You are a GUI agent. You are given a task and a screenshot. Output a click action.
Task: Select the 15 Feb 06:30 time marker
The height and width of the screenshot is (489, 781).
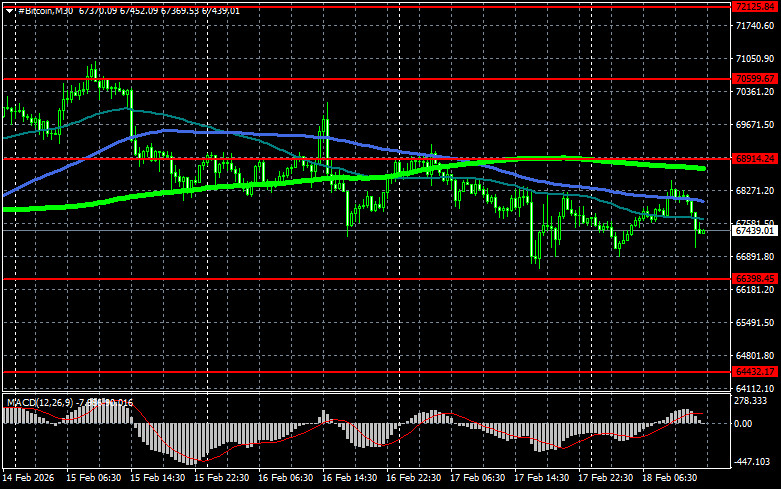pos(96,479)
